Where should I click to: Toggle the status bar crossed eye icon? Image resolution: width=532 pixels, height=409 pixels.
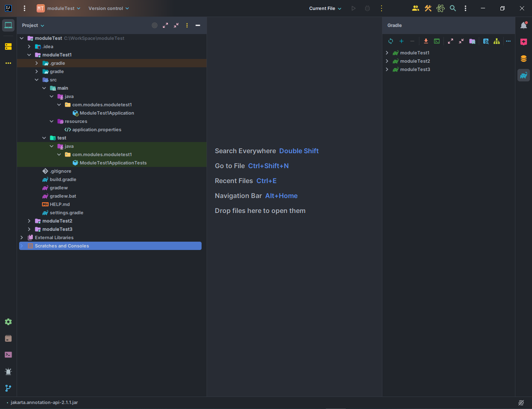click(x=521, y=403)
